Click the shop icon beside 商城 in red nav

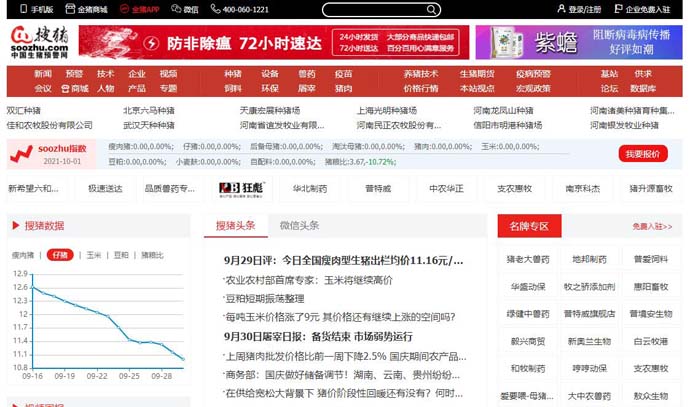coord(65,89)
